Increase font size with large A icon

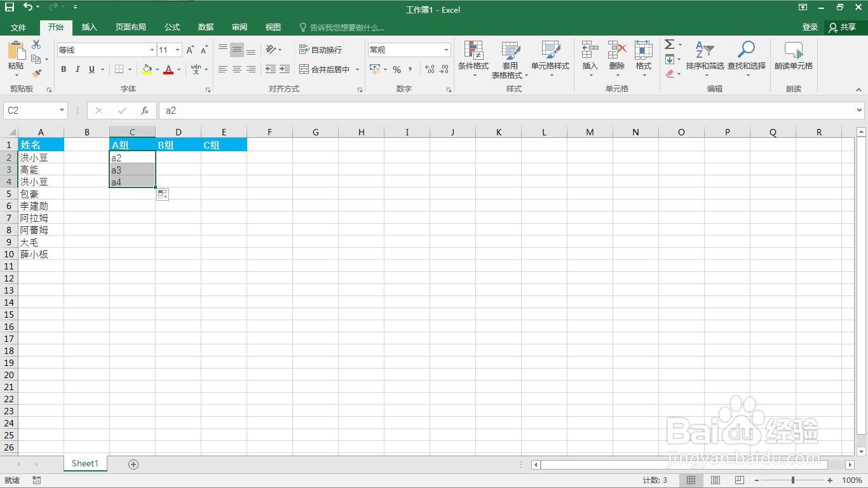[190, 50]
